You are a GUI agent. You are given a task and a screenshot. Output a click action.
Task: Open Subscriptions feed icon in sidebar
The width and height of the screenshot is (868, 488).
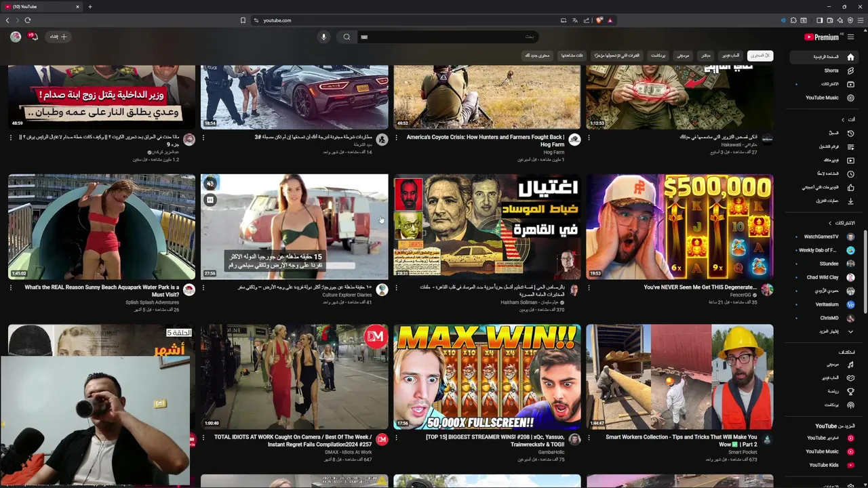point(850,84)
